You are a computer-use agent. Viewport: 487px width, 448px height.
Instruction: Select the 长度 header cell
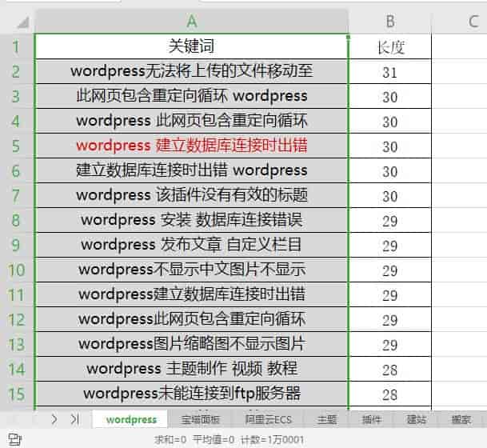coord(390,47)
